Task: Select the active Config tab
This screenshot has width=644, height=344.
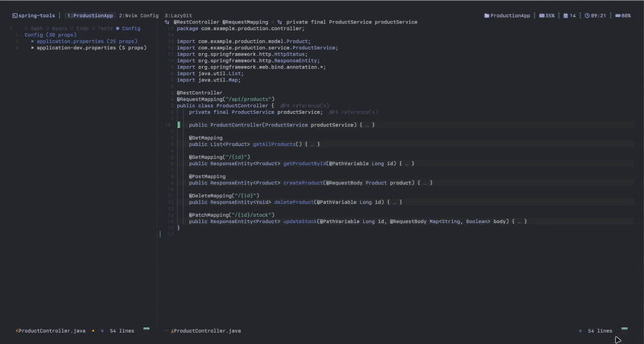Action: [x=128, y=29]
